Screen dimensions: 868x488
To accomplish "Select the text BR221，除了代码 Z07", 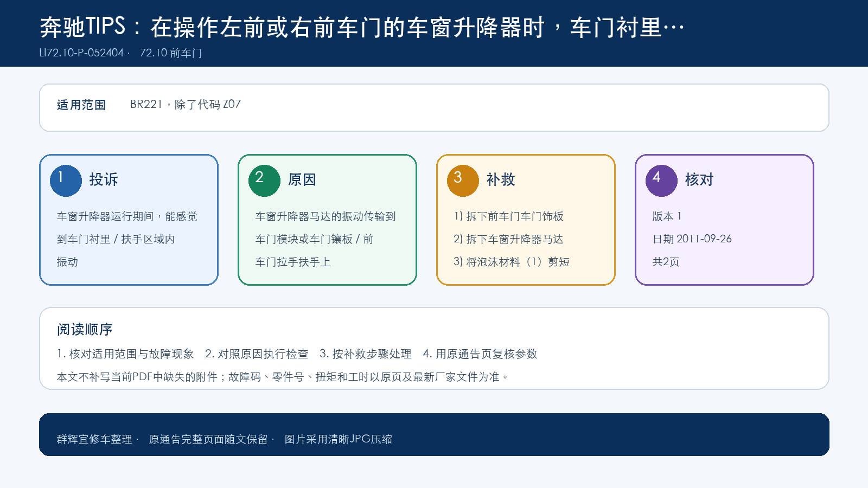I will [x=186, y=104].
